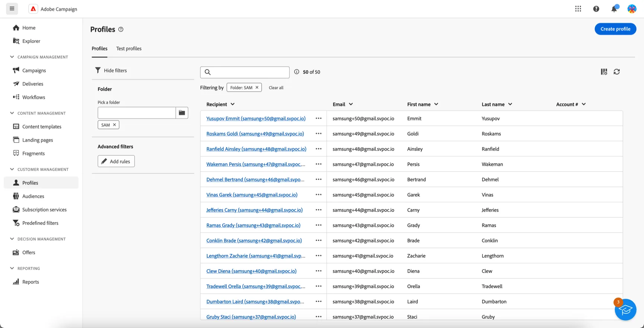Image resolution: width=644 pixels, height=328 pixels.
Task: Open more actions for Yusupov Emmit
Action: click(319, 118)
